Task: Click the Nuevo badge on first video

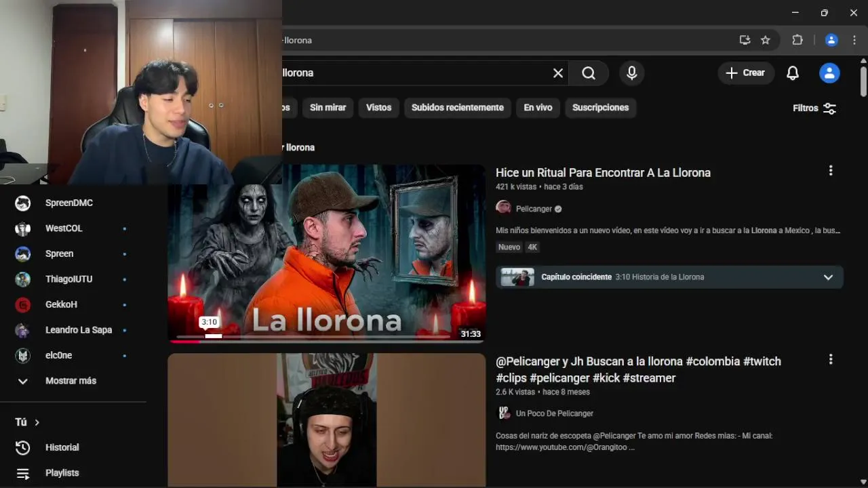Action: point(509,247)
